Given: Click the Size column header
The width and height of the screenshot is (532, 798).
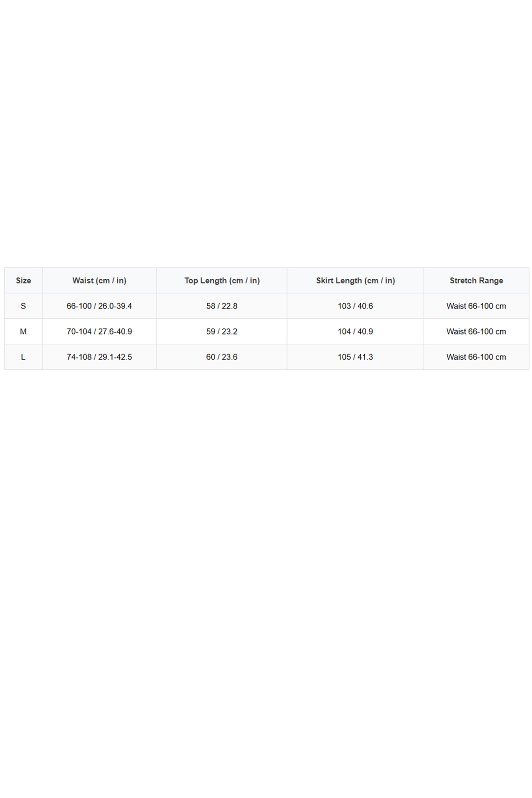Looking at the screenshot, I should (23, 280).
